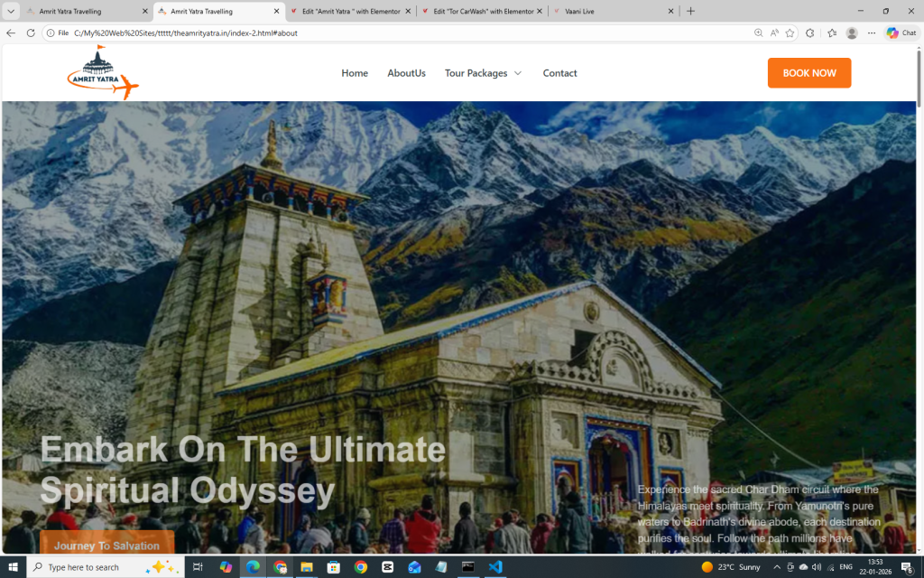Open the read aloud icon in address bar
Image resolution: width=924 pixels, height=578 pixels.
coord(774,33)
